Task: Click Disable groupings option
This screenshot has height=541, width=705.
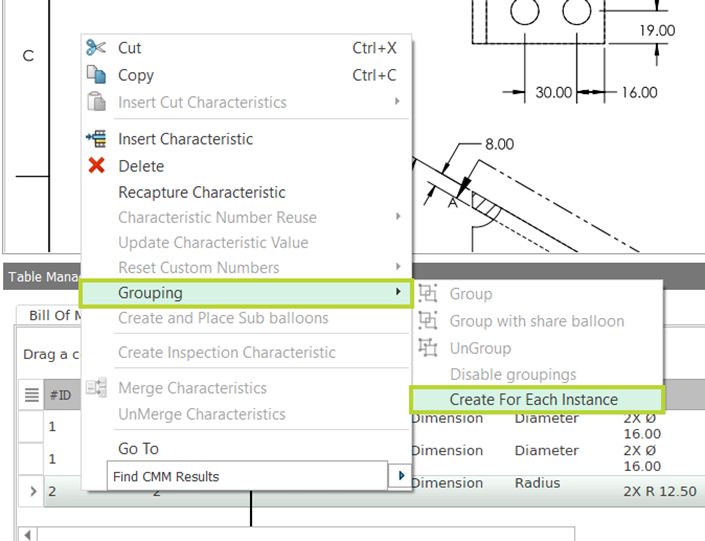Action: [x=513, y=374]
